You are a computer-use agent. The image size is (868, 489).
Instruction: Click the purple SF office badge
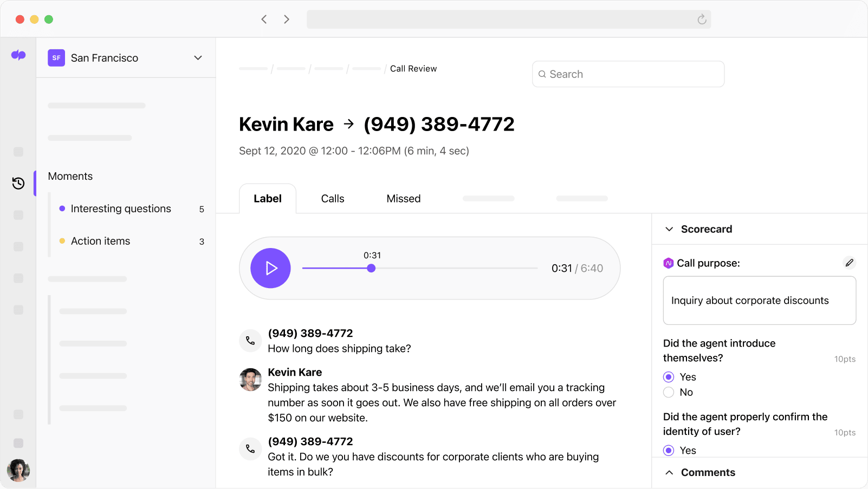pos(56,58)
